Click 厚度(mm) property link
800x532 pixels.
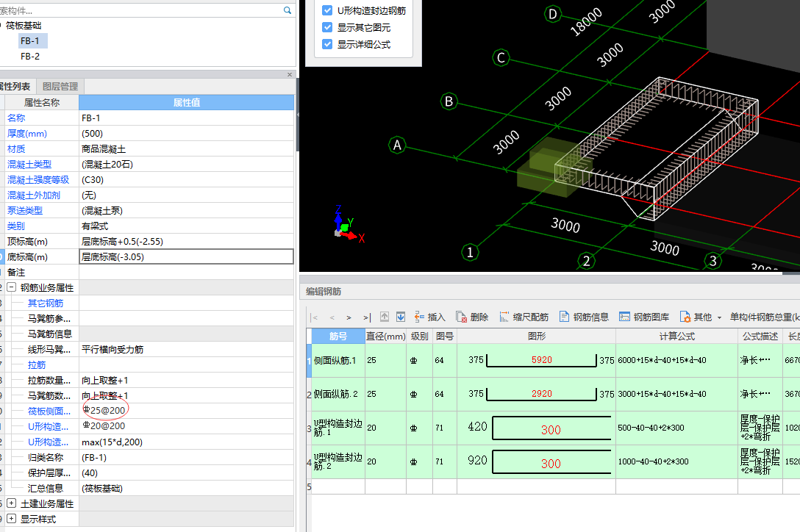(27, 133)
